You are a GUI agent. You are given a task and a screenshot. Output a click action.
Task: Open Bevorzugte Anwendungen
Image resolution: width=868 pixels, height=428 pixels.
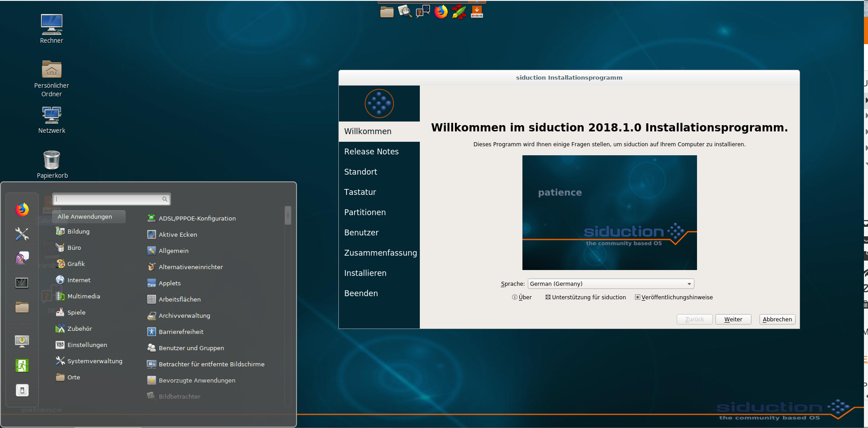tap(191, 380)
